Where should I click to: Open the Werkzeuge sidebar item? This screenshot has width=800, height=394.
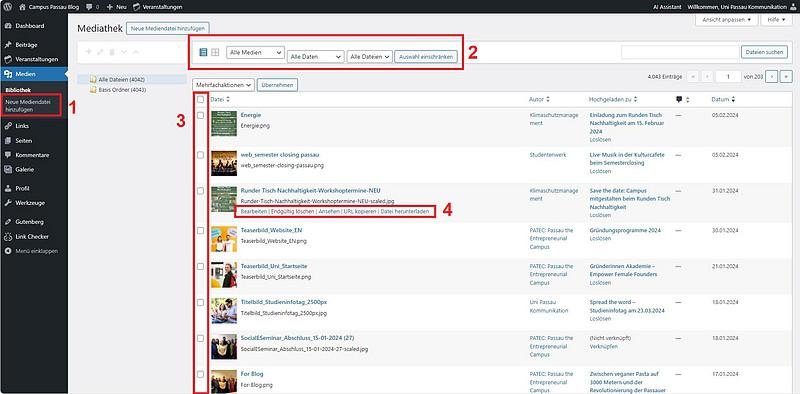[x=30, y=203]
